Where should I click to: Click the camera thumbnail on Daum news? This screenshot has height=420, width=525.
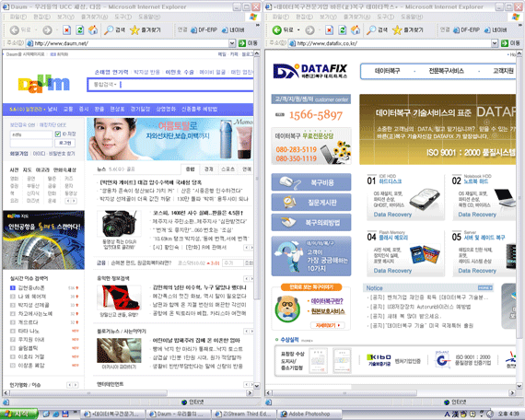coord(119,224)
